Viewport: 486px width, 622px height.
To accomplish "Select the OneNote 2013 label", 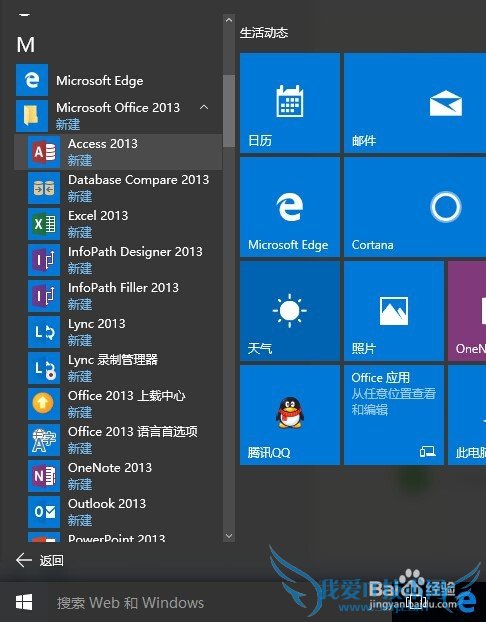I will coord(110,468).
